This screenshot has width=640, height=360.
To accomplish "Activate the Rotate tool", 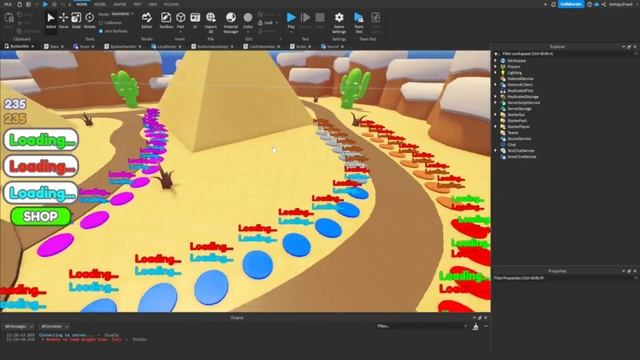I will pyautogui.click(x=89, y=20).
